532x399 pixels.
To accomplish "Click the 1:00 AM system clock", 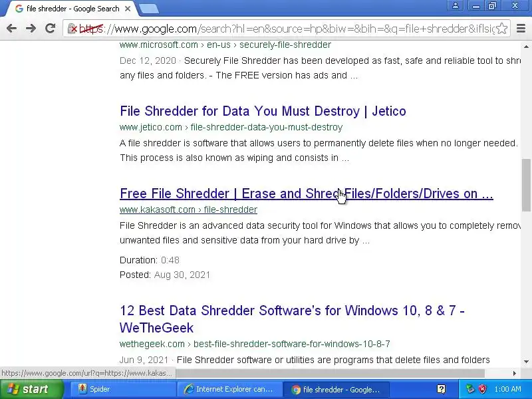I will pyautogui.click(x=507, y=389).
